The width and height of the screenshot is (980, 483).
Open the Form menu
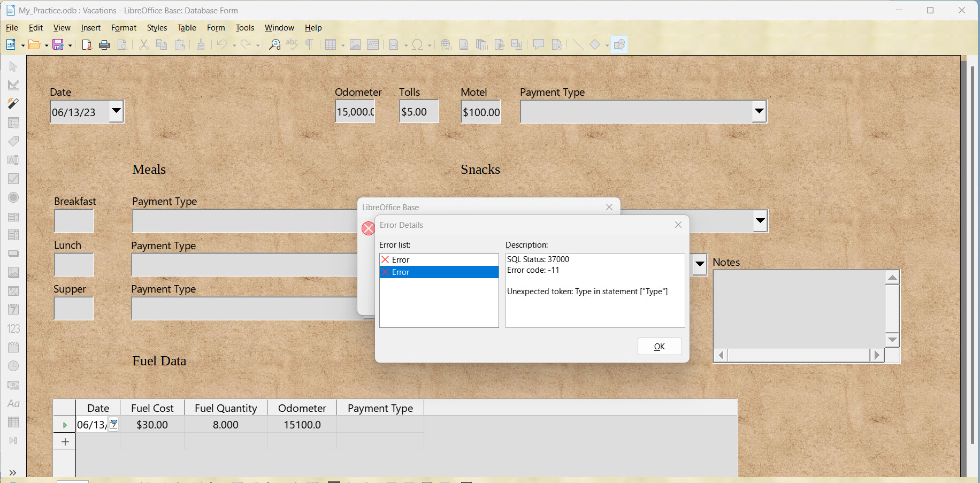[x=216, y=28]
